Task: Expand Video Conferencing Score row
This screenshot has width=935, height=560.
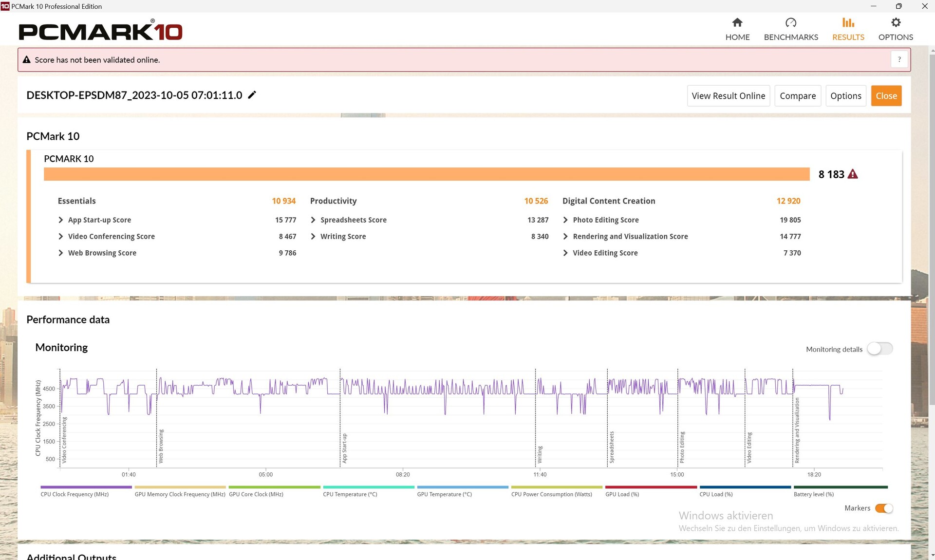Action: (x=61, y=237)
